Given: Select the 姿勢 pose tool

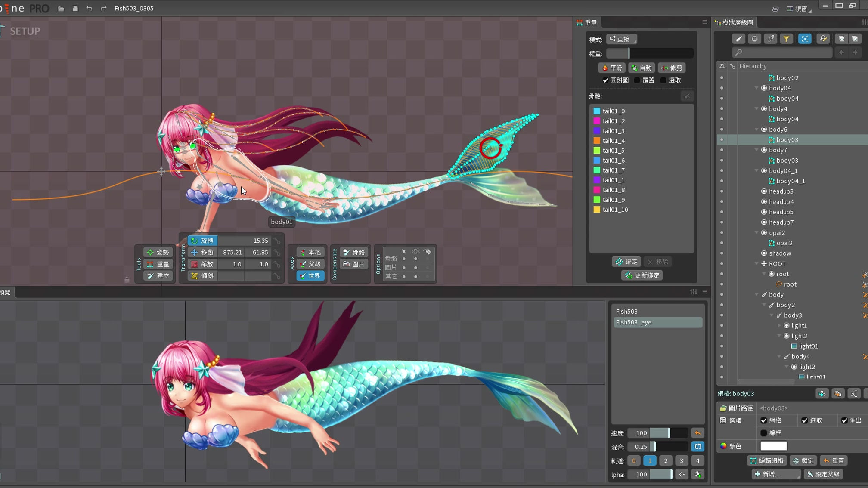Looking at the screenshot, I should click(158, 252).
